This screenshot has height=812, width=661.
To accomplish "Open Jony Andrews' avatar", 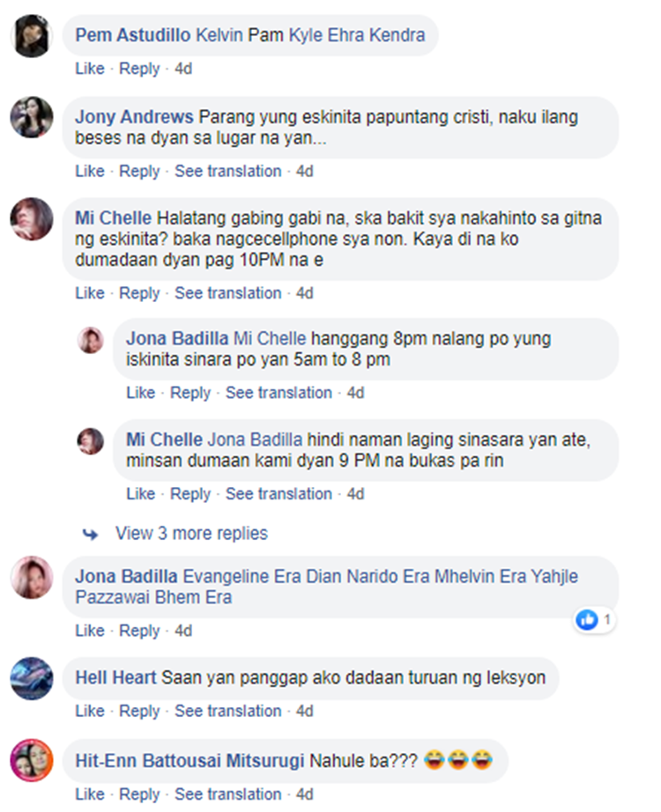I will (32, 117).
